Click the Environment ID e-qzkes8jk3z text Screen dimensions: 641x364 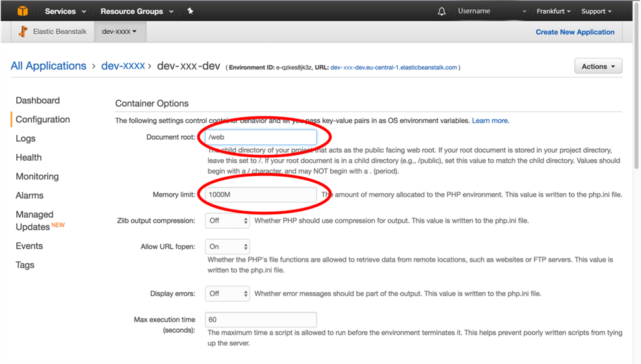(x=270, y=68)
